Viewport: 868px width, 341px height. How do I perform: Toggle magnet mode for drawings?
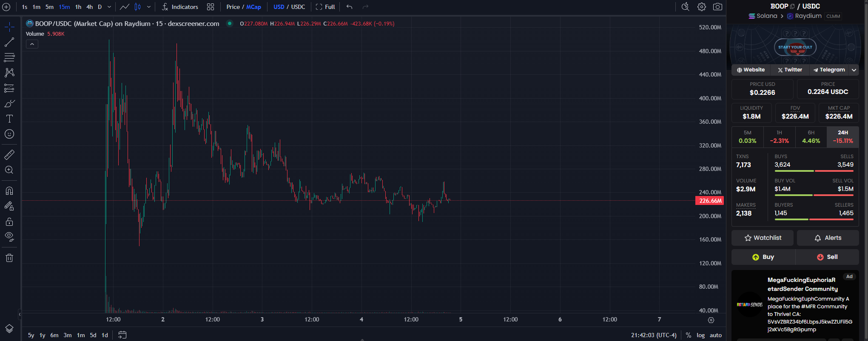(x=9, y=190)
